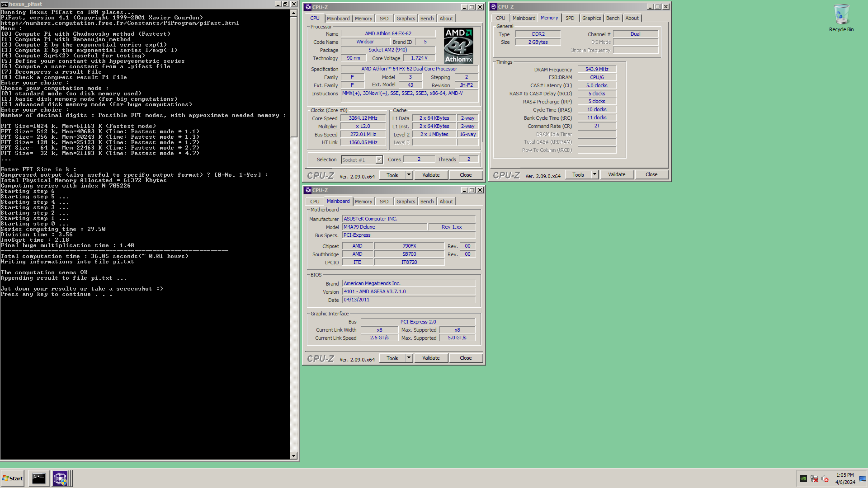Click the console vertical scrollbar thumb
868x488 pixels.
click(294, 77)
